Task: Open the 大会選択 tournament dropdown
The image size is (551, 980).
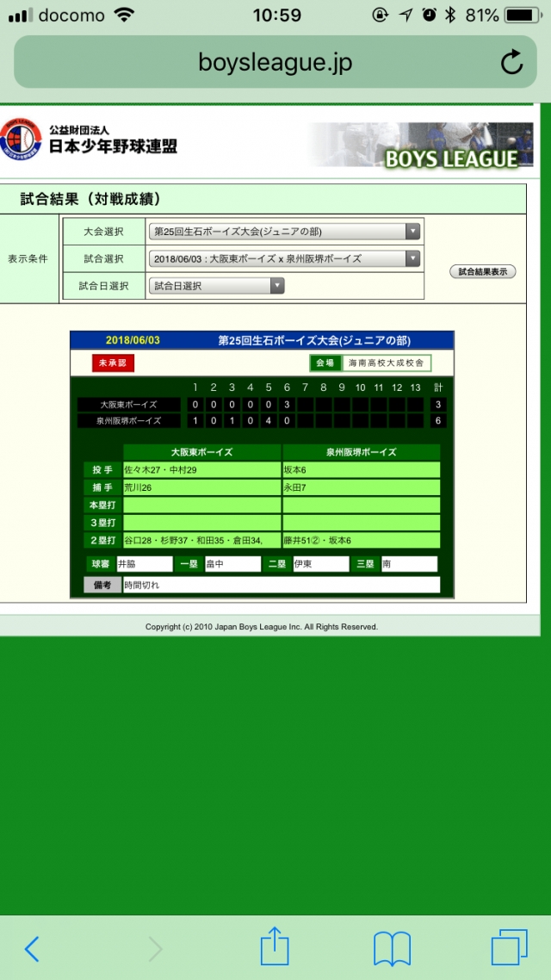Action: click(x=284, y=231)
